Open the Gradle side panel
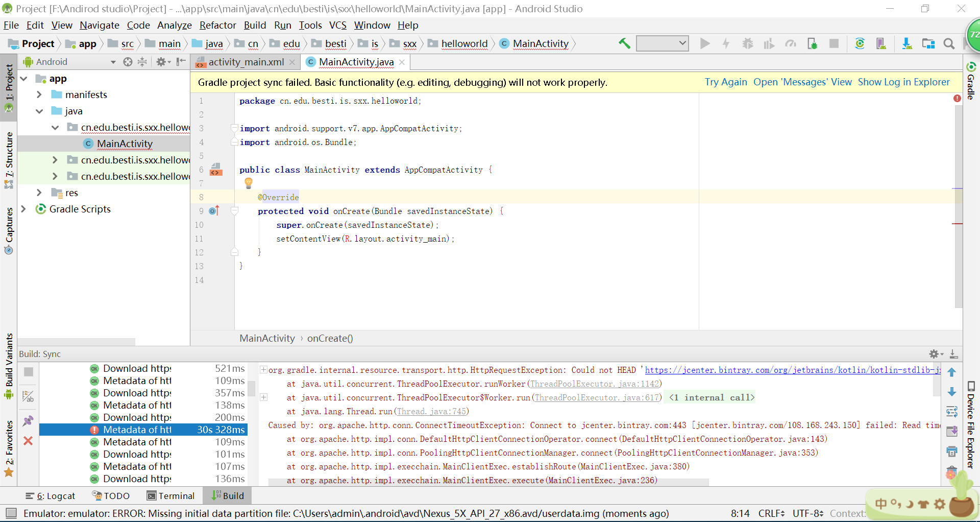The image size is (980, 522). coord(971,80)
